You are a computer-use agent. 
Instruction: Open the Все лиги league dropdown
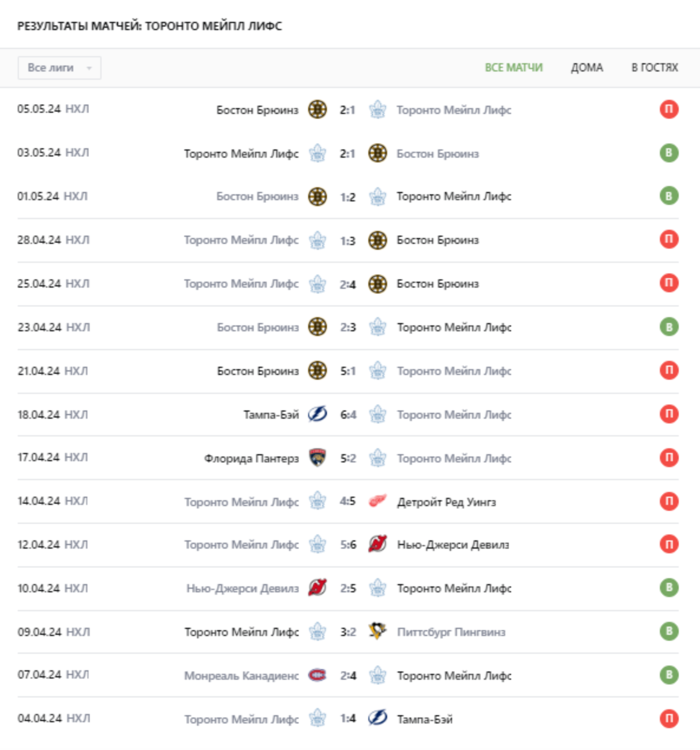pos(59,68)
